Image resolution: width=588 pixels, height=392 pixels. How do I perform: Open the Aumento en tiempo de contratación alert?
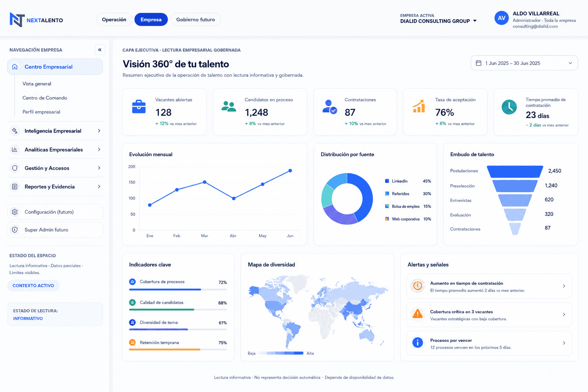coord(489,286)
